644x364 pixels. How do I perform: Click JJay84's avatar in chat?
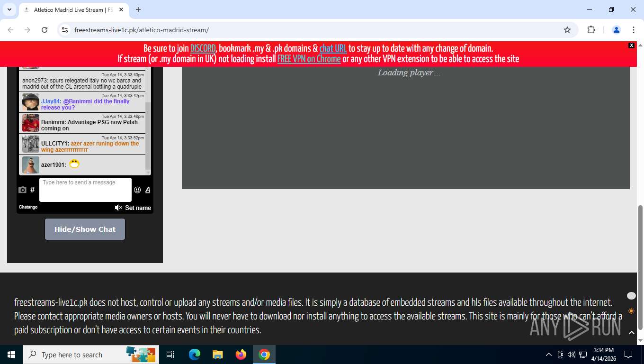click(x=31, y=102)
